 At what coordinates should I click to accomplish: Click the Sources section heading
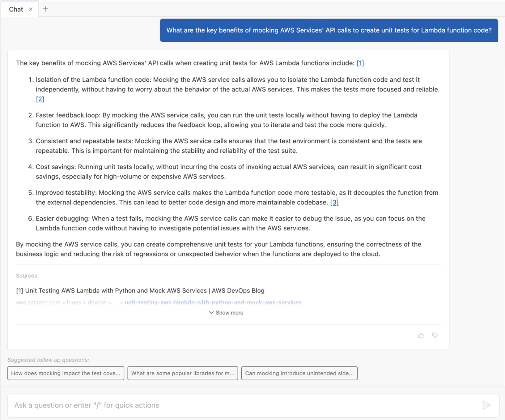(26, 276)
